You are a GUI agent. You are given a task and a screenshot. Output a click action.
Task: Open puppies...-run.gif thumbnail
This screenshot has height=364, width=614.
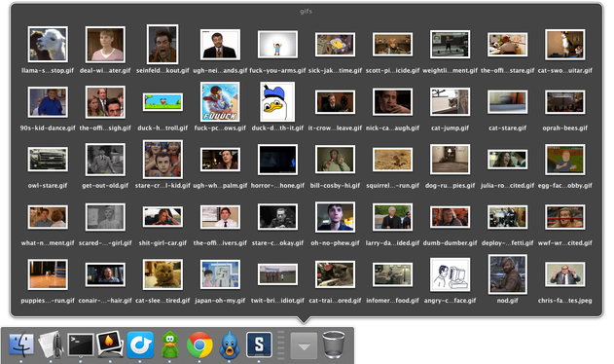tap(48, 274)
